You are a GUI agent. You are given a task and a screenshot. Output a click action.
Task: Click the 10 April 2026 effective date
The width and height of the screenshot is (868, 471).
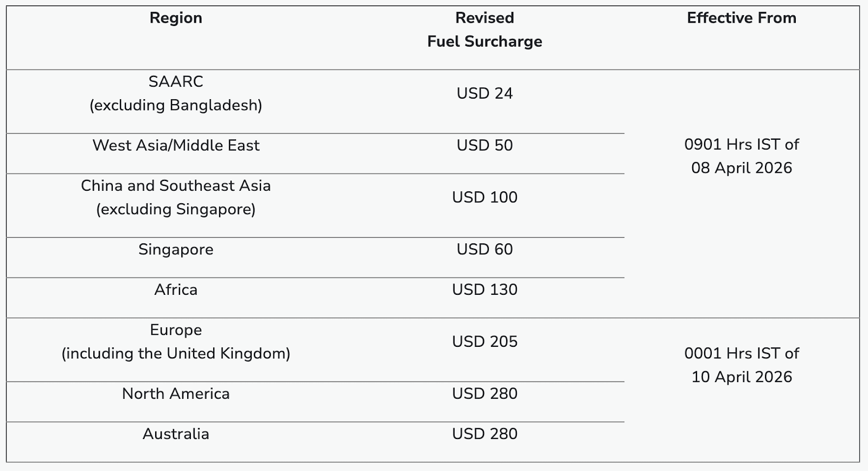click(x=741, y=377)
